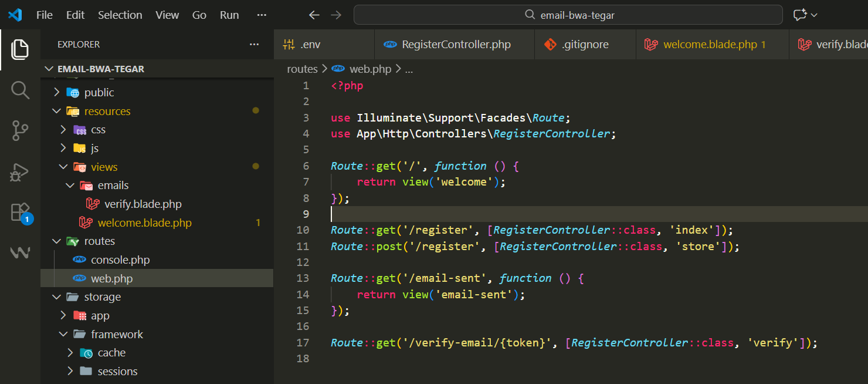
Task: Click the email-bwa-tegar search box
Action: [568, 15]
